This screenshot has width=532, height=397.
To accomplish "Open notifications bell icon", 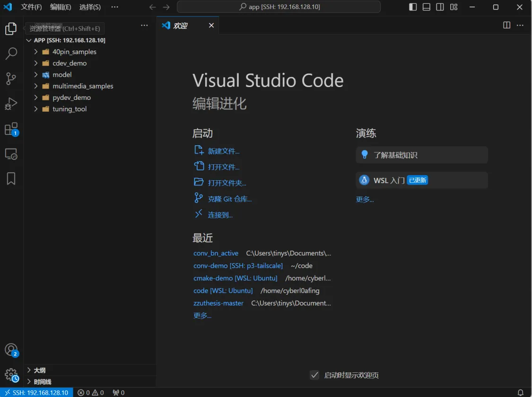I will pos(520,393).
